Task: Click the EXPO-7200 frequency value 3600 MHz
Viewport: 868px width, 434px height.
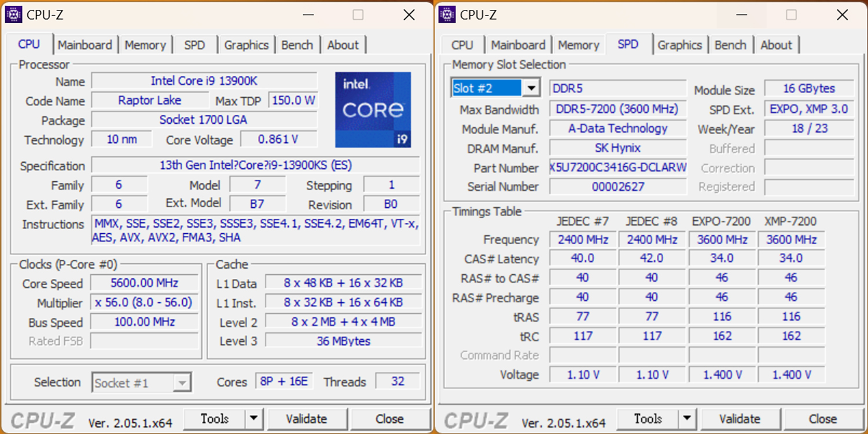Action: coord(722,239)
